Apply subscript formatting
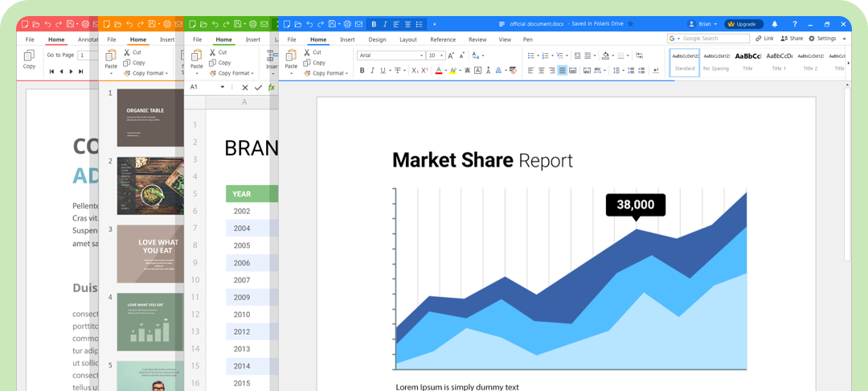This screenshot has width=868, height=391. [x=415, y=70]
